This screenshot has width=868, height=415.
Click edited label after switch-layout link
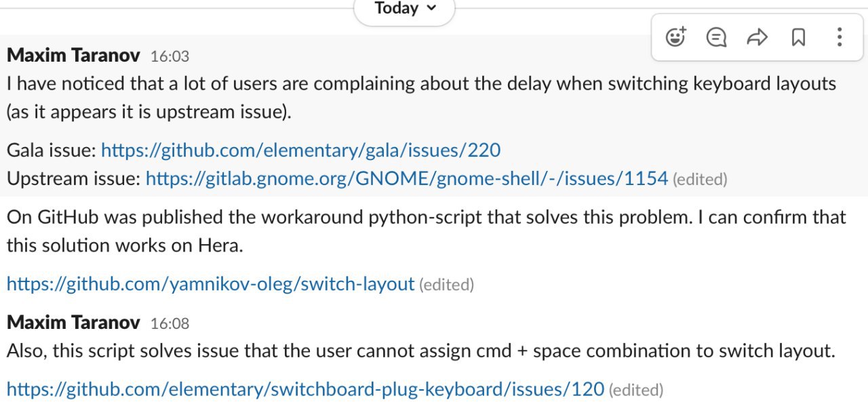point(446,285)
